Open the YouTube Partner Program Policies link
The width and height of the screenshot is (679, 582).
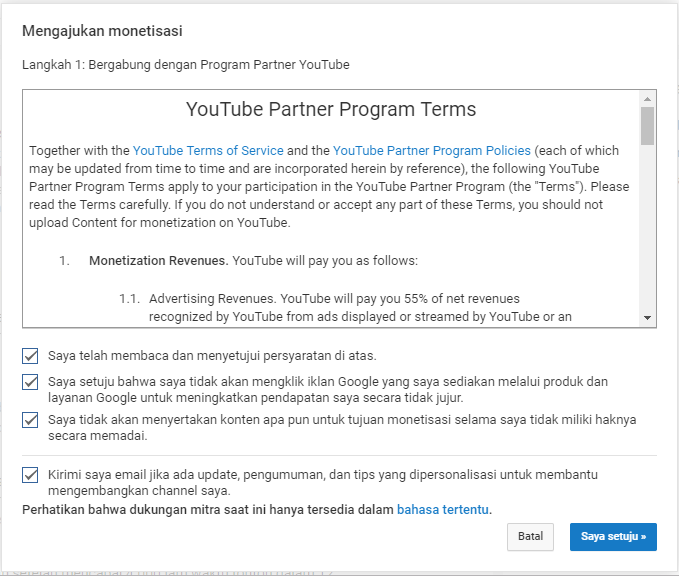click(x=432, y=150)
